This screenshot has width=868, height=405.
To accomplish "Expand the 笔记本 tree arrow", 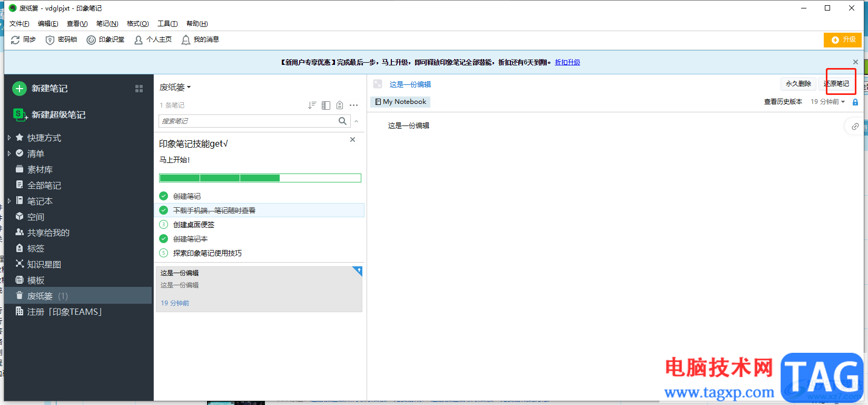I will tap(9, 201).
